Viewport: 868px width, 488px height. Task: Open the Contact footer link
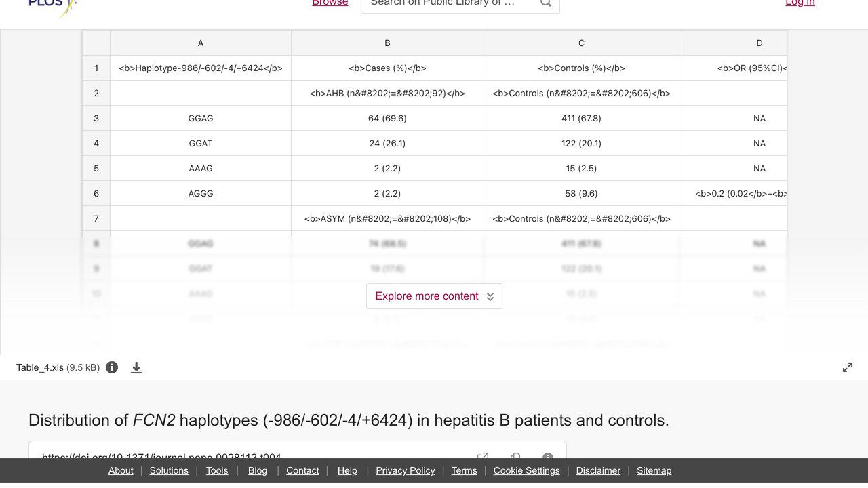pyautogui.click(x=302, y=470)
